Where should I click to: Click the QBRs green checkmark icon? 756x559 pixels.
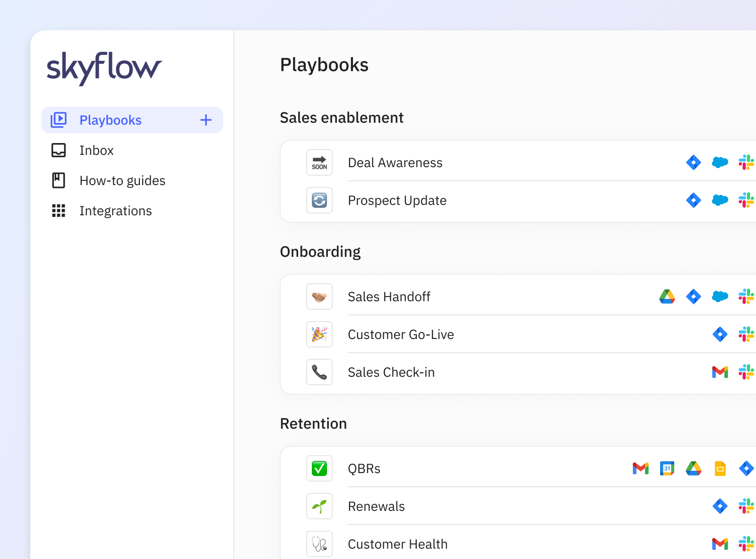click(x=319, y=468)
